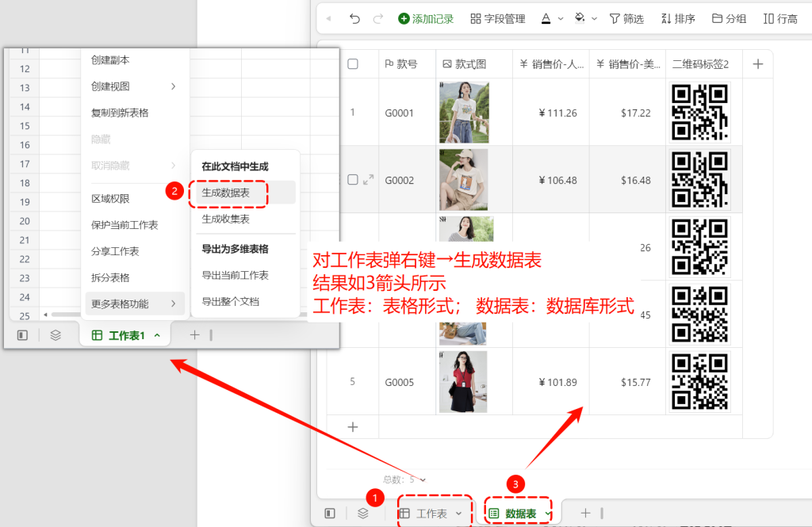
Task: Click the QR code in row G0001
Action: coord(699,113)
